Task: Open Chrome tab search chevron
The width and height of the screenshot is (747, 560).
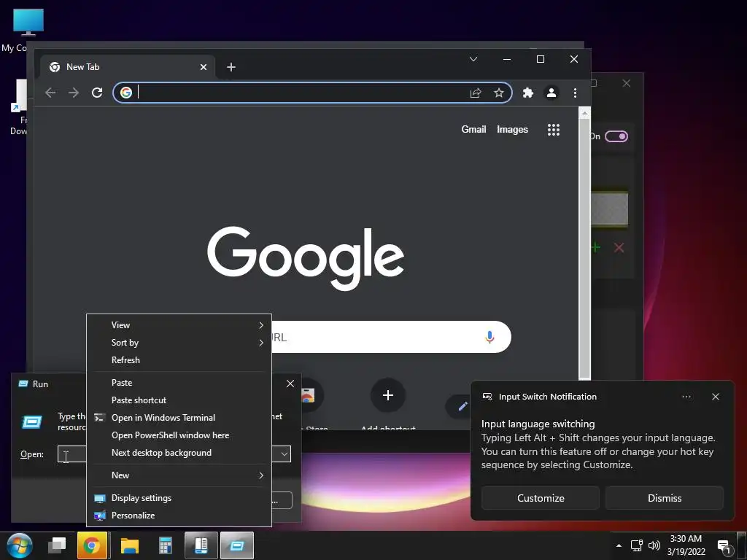Action: coord(473,59)
